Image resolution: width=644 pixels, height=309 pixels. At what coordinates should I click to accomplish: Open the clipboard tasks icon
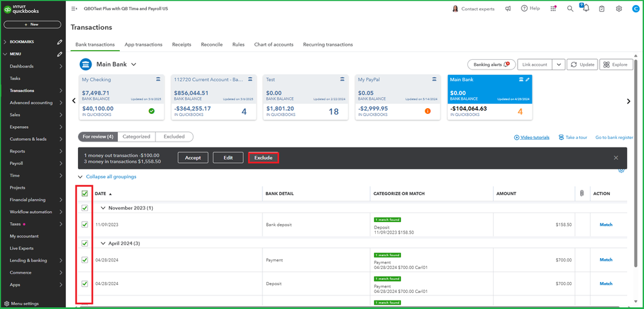pyautogui.click(x=601, y=8)
